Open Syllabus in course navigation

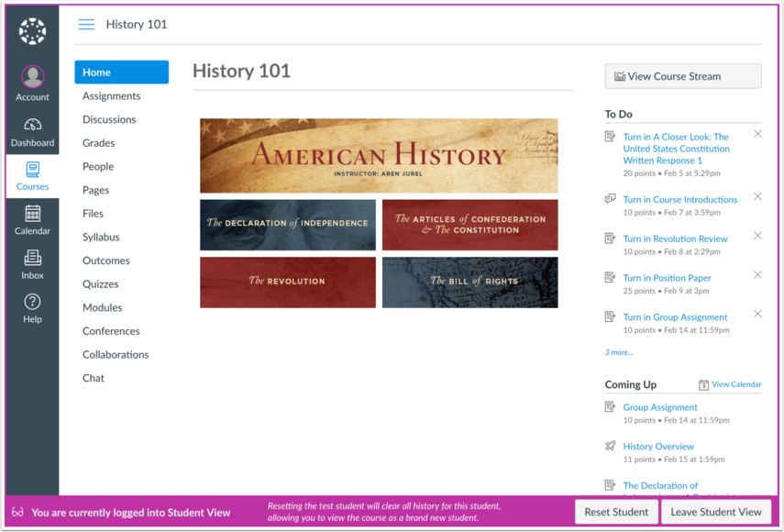point(101,237)
